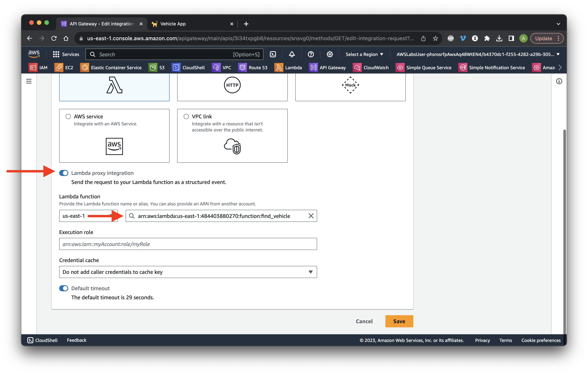Open the info panel icon
This screenshot has height=374, width=588.
click(559, 81)
